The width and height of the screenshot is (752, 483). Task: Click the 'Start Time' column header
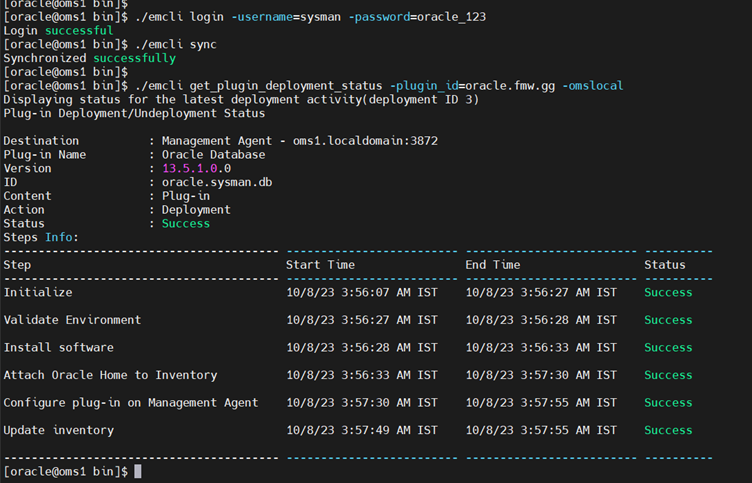click(x=320, y=264)
